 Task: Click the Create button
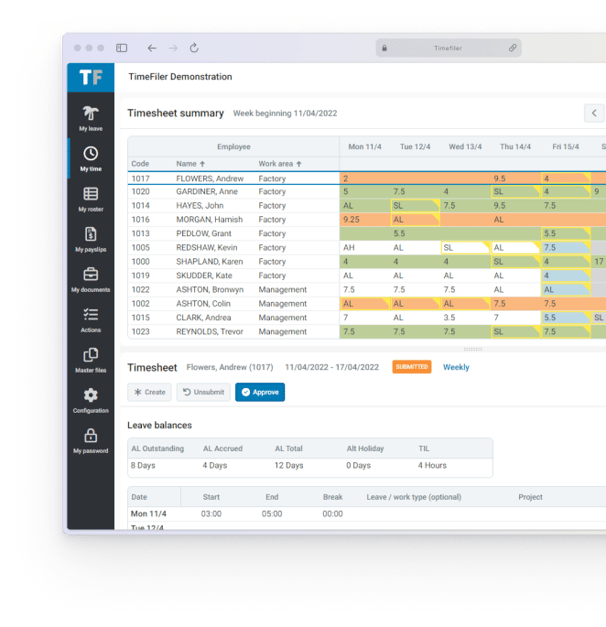tap(150, 392)
